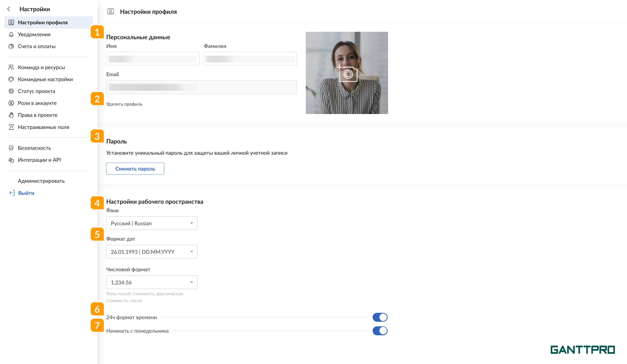Click the hand icon for Права в проекте
The height and width of the screenshot is (364, 627).
pos(11,115)
